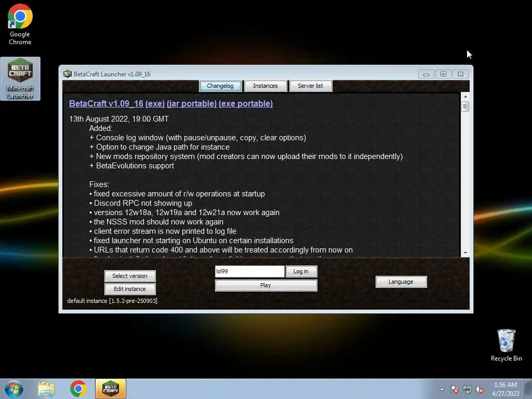Switch to the Instances tab
Screen dimensions: 532x399
tap(265, 86)
